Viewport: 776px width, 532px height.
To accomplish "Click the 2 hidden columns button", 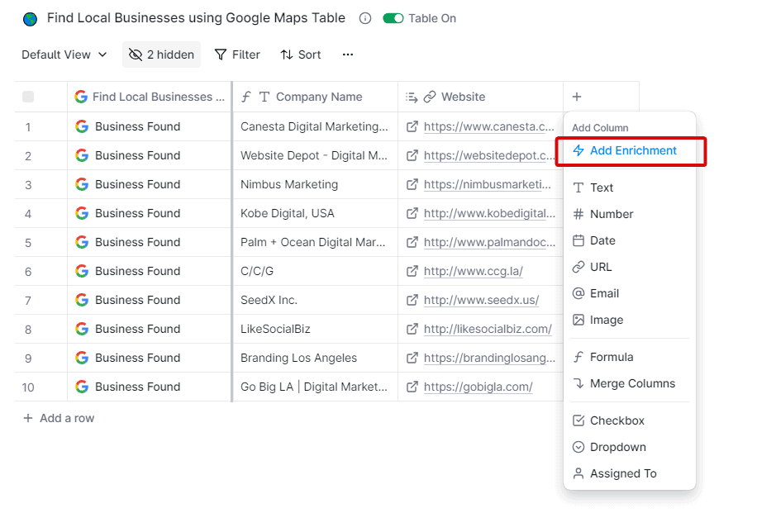I will point(161,55).
